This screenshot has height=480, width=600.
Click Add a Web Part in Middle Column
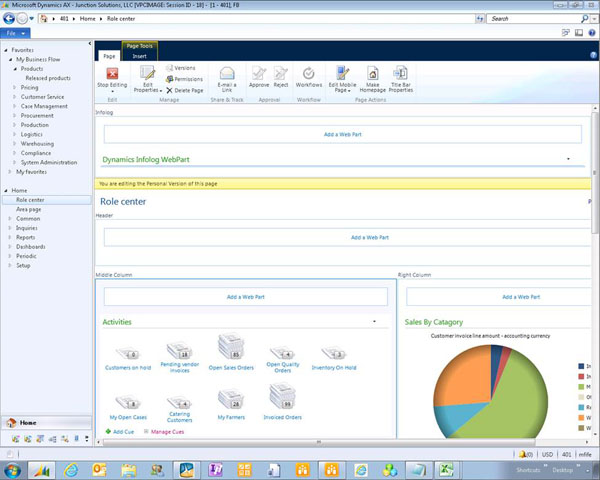pos(246,297)
